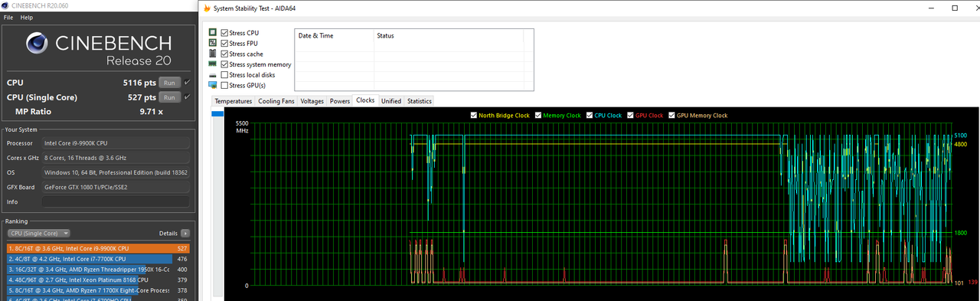
Task: Click the Processor field Intel Core i9-9900K
Action: [115, 143]
